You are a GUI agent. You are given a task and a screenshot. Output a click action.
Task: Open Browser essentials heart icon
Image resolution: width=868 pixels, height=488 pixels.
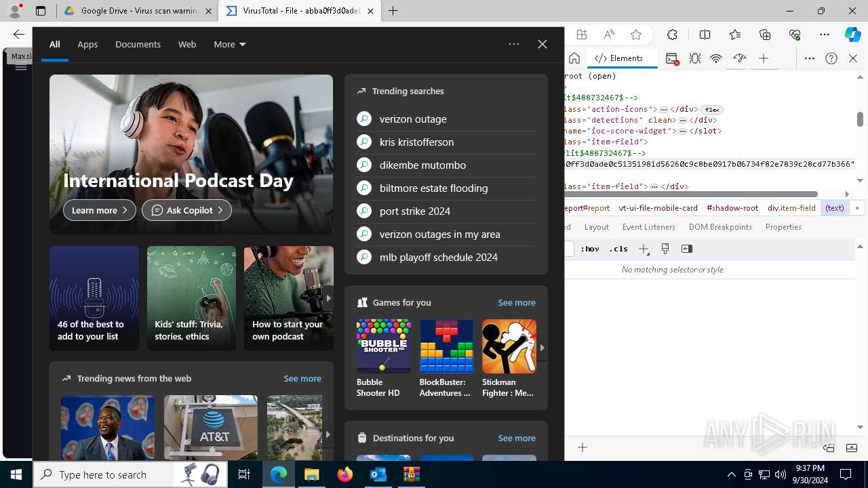tap(795, 35)
